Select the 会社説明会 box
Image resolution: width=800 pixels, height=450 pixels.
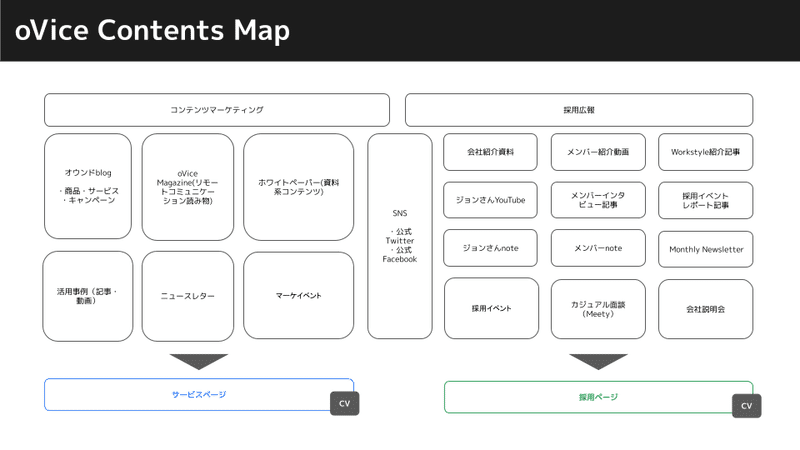pyautogui.click(x=706, y=309)
